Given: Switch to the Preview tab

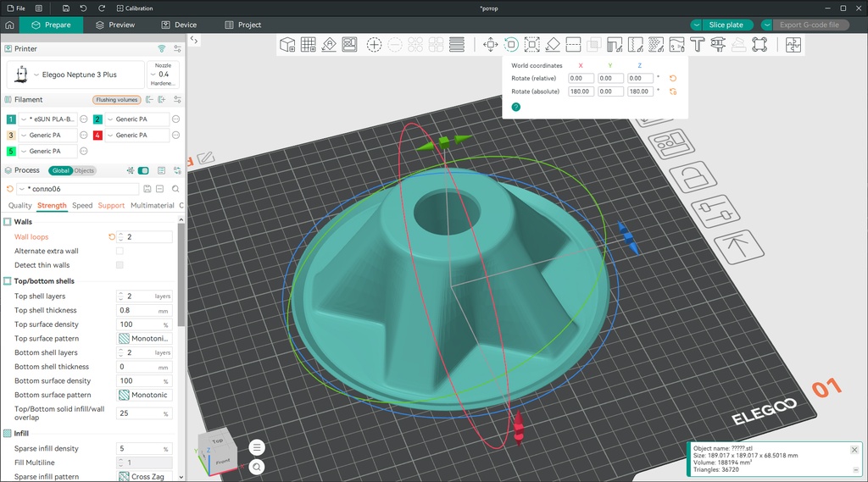Looking at the screenshot, I should tap(115, 25).
